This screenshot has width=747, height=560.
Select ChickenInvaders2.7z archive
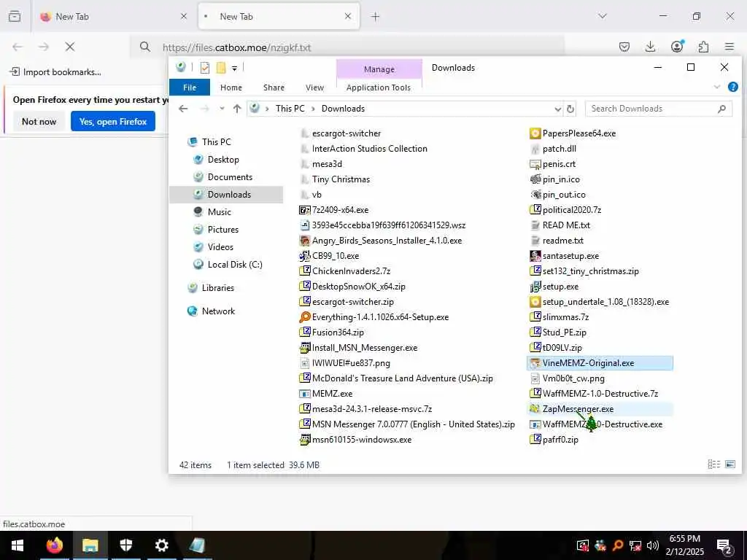click(x=345, y=271)
